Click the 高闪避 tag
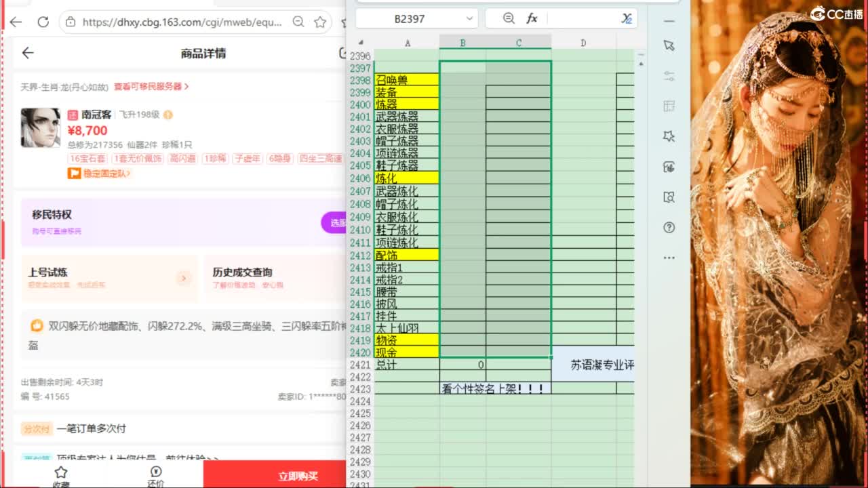 click(182, 159)
